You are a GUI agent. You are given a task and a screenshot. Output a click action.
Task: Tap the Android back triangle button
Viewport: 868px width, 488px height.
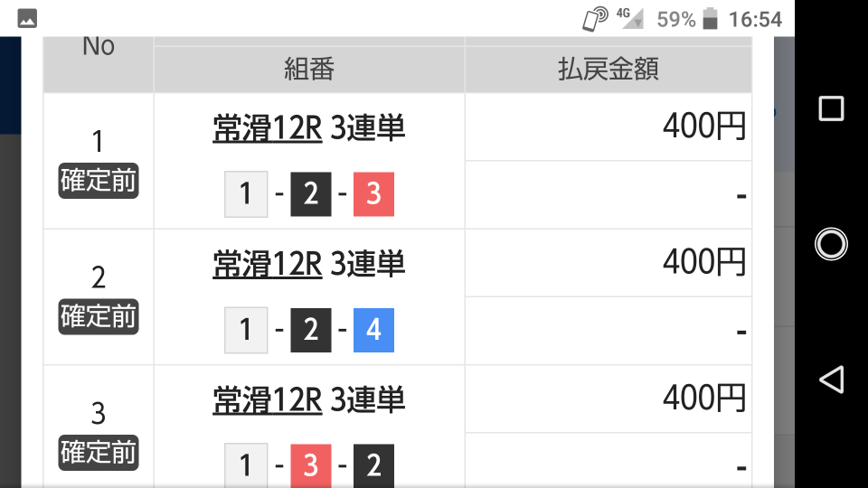pos(831,380)
